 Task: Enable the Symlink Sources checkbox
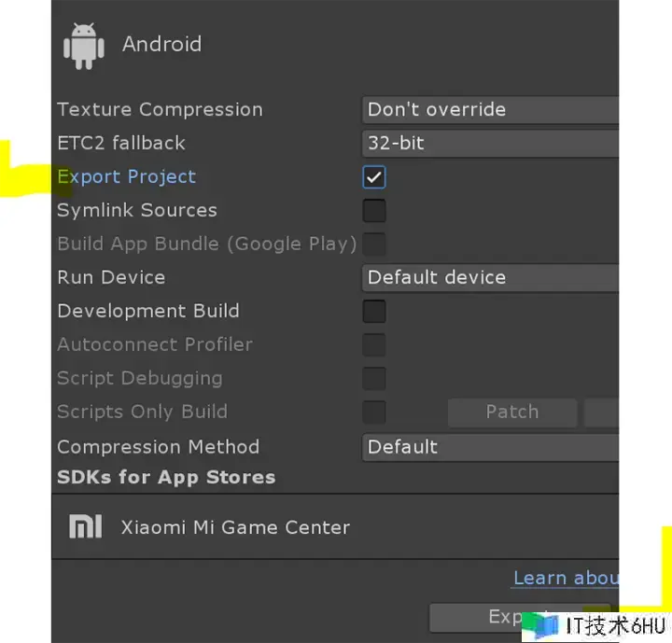click(373, 211)
